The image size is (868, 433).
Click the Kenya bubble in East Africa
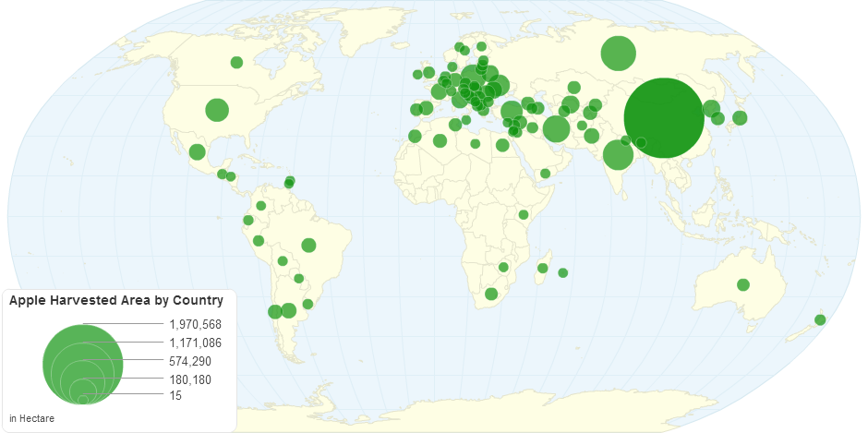pyautogui.click(x=523, y=214)
